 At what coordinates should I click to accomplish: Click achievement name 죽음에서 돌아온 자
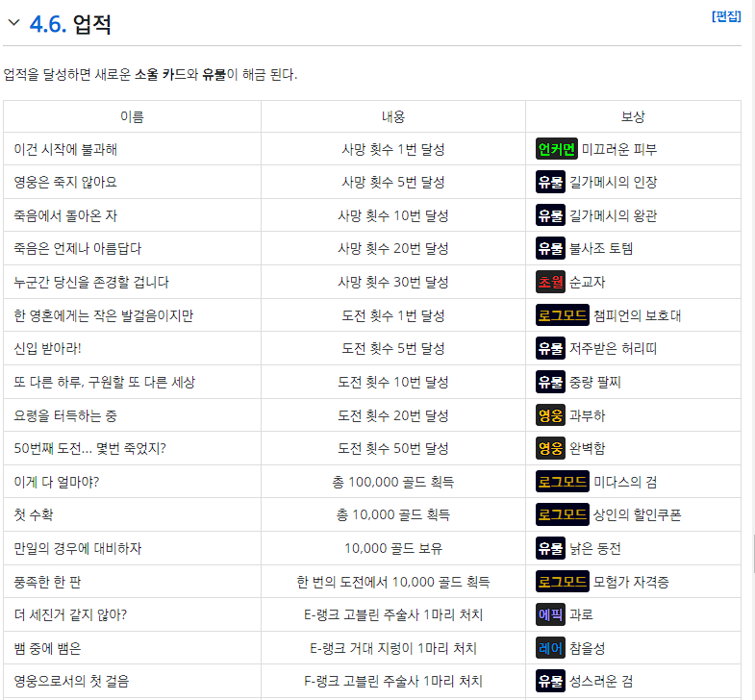(65, 215)
